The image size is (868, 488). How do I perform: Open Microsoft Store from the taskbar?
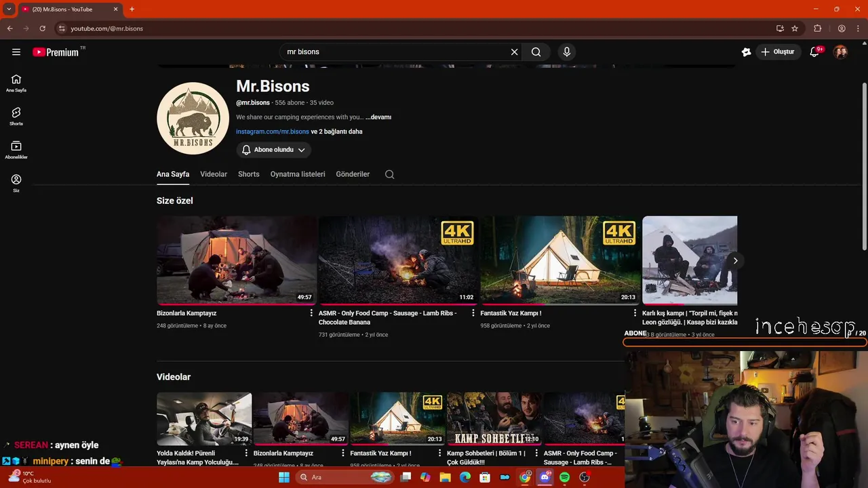(485, 477)
